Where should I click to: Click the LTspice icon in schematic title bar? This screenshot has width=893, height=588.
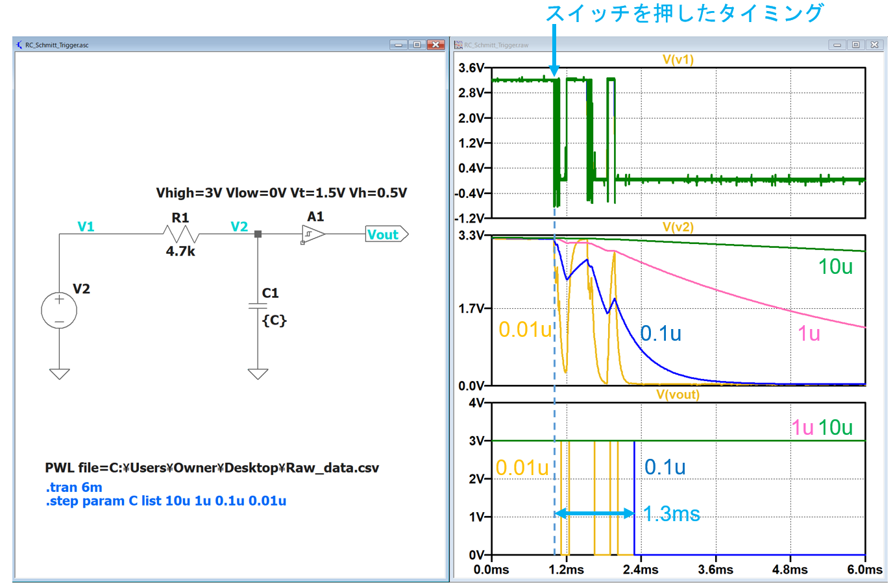[x=19, y=45]
